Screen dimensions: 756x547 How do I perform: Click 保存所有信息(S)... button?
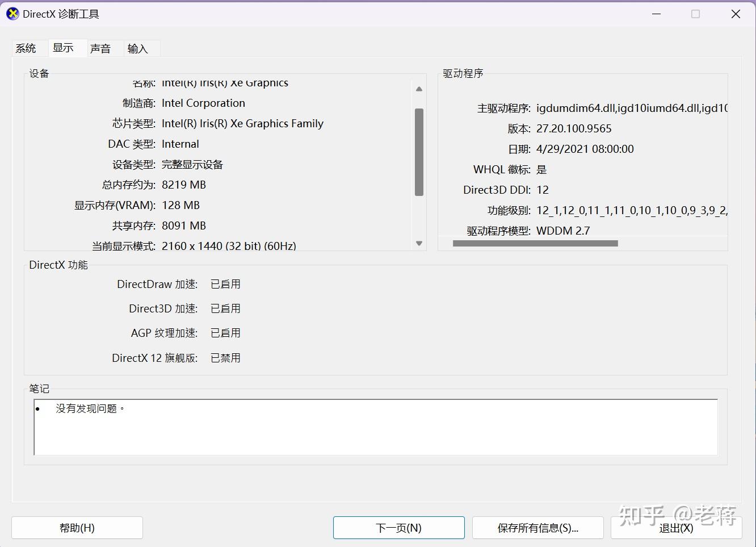[538, 528]
